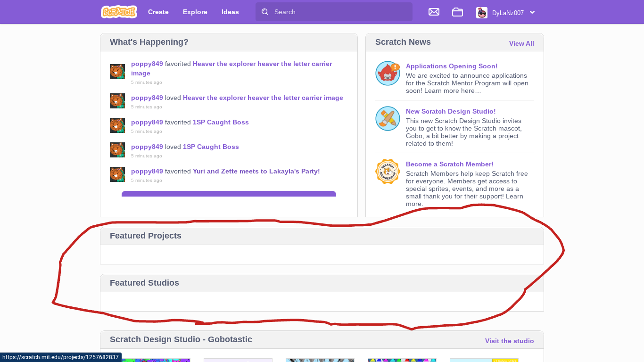Click the Scratch Members support description text
This screenshot has height=362, width=644.
[467, 189]
